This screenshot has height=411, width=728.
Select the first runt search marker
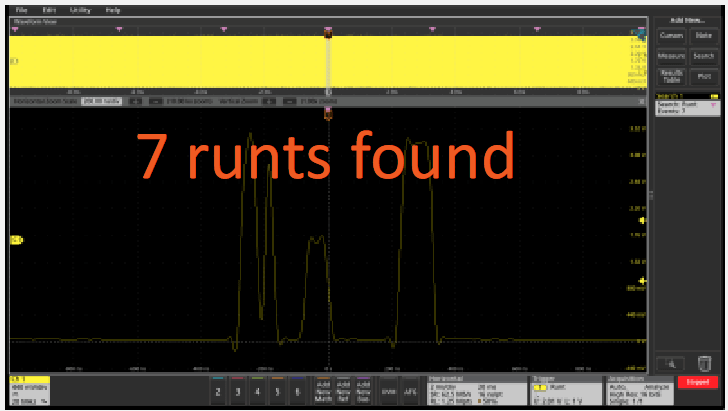point(15,29)
